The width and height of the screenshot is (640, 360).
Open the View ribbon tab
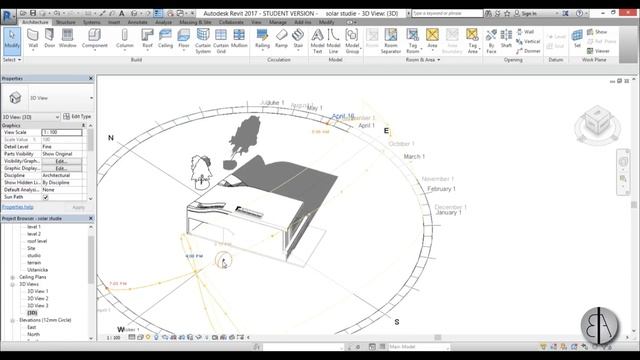click(256, 22)
